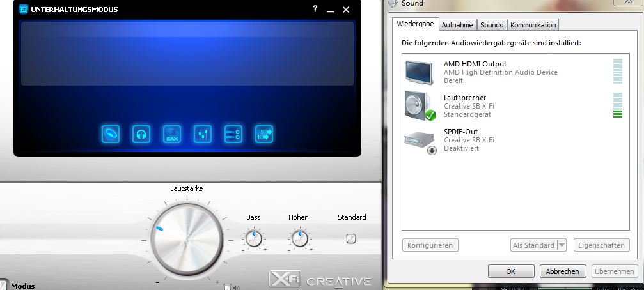Click the 'Bereit' status text
This screenshot has height=290, width=644.
[453, 80]
